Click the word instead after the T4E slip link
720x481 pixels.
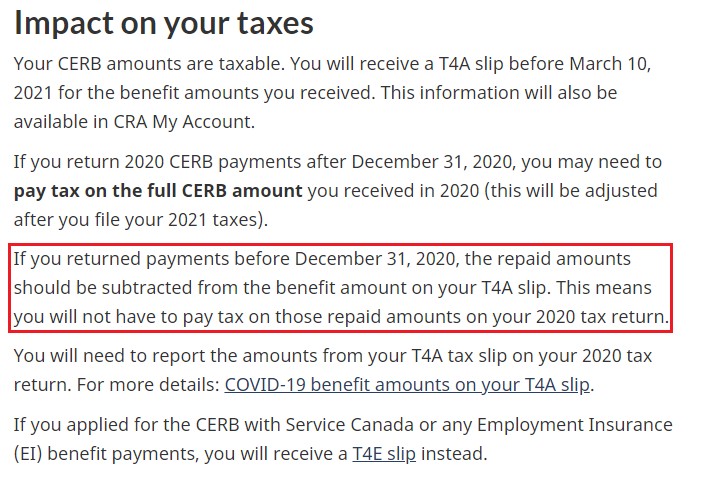454,453
